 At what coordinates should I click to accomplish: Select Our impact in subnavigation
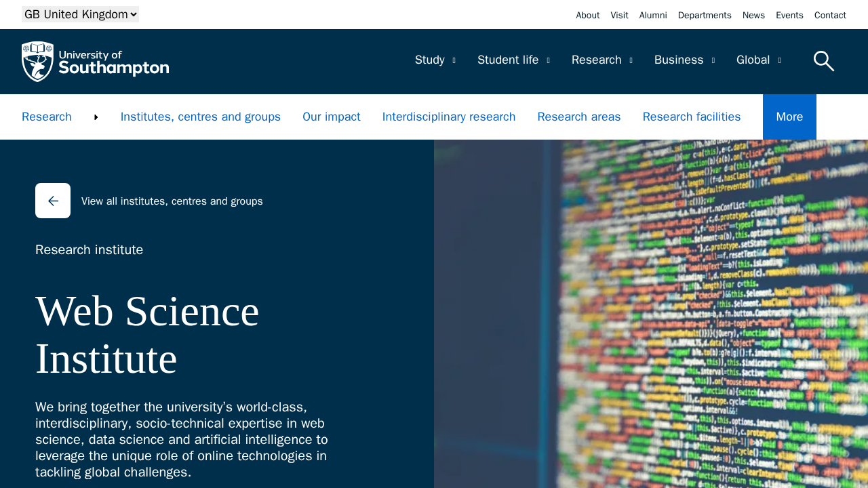[x=332, y=117]
